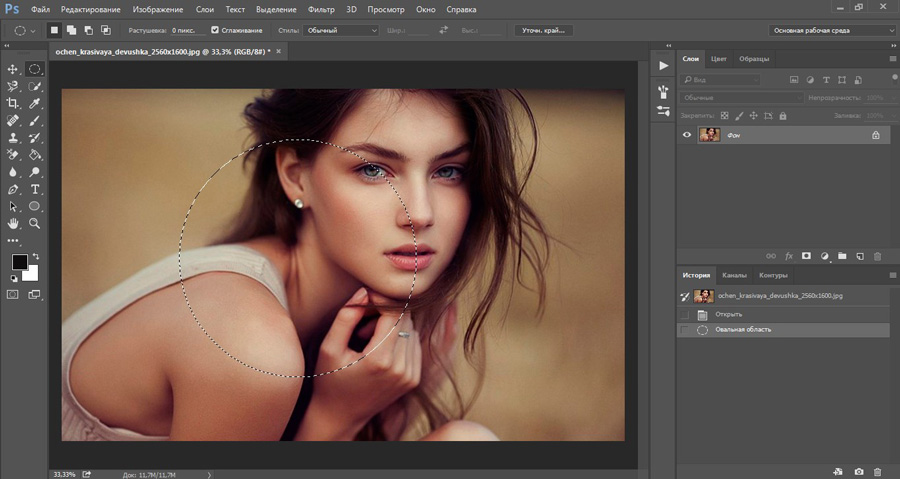Image resolution: width=900 pixels, height=479 pixels.
Task: Click the Actions play button panel icon
Action: tap(662, 65)
